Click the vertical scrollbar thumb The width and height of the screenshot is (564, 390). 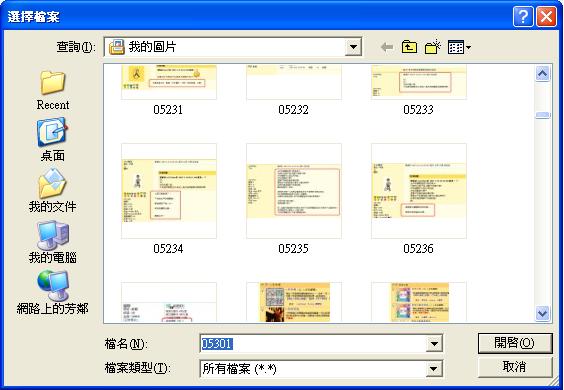[x=542, y=115]
